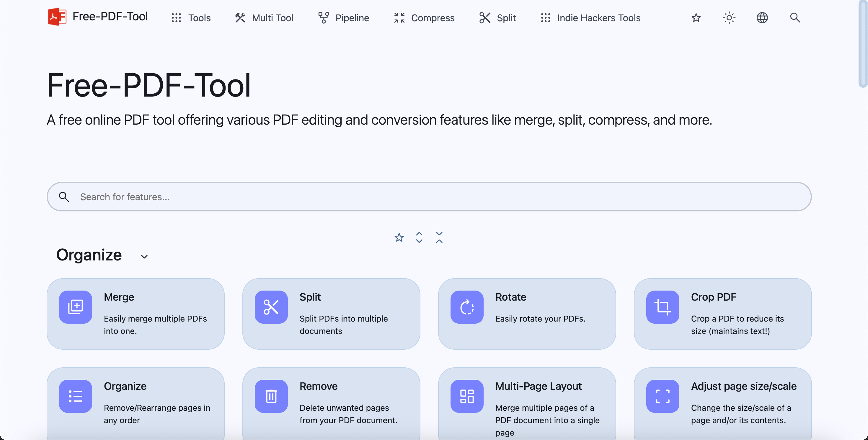The width and height of the screenshot is (868, 440).
Task: Open language selector globe icon
Action: [x=762, y=17]
